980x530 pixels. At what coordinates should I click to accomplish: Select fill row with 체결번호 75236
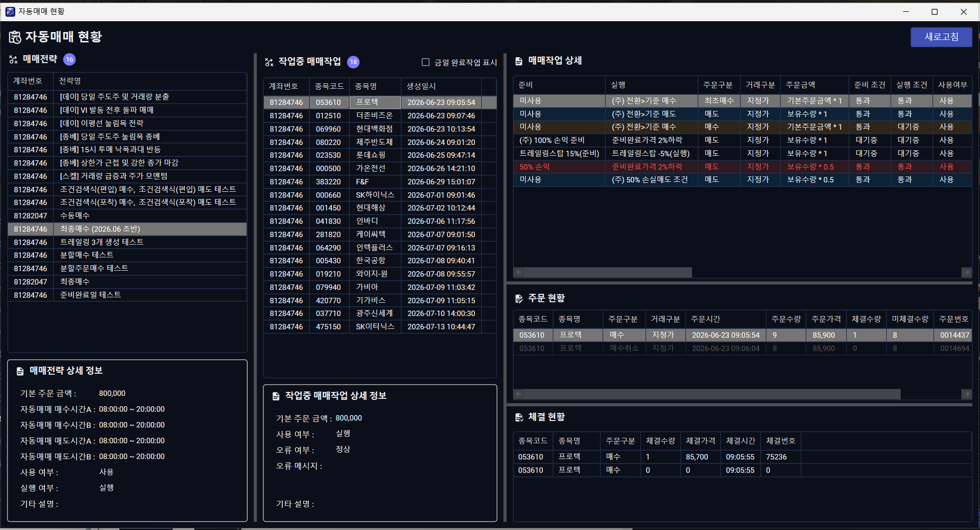tap(742, 457)
